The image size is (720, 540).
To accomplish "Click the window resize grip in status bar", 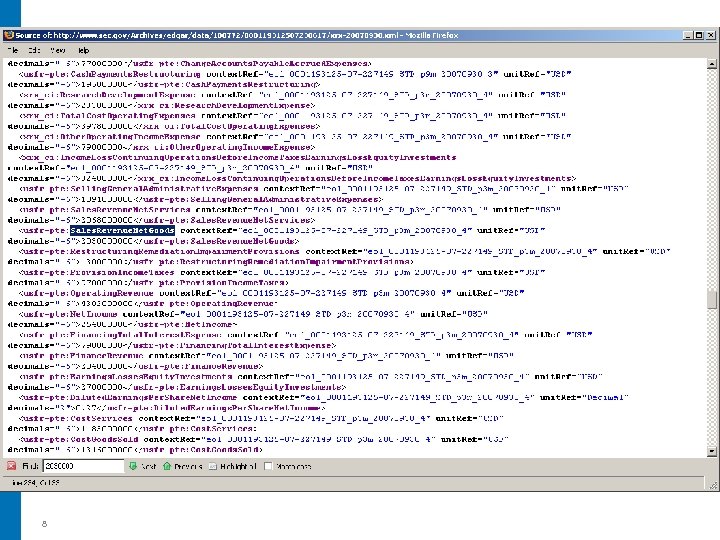I will [x=713, y=485].
